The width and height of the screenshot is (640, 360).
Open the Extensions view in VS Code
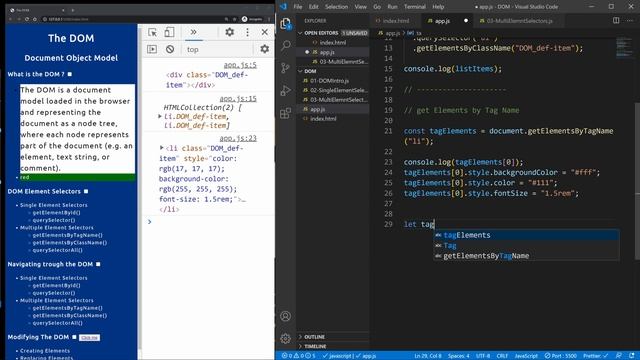point(286,113)
